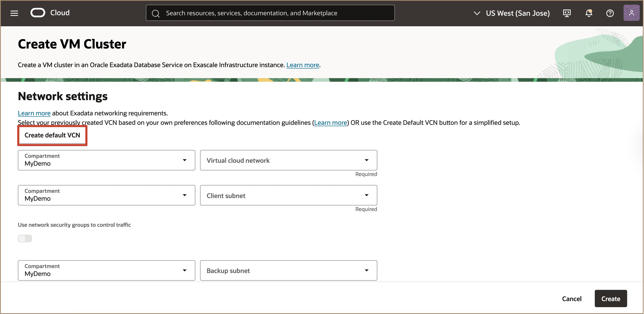Open Learn more about Exadata networking requirements
This screenshot has width=644, height=314.
point(34,113)
